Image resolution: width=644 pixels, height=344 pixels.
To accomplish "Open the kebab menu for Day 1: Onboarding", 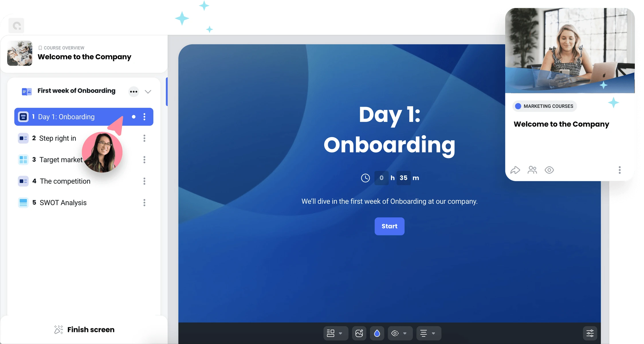I will pos(144,117).
